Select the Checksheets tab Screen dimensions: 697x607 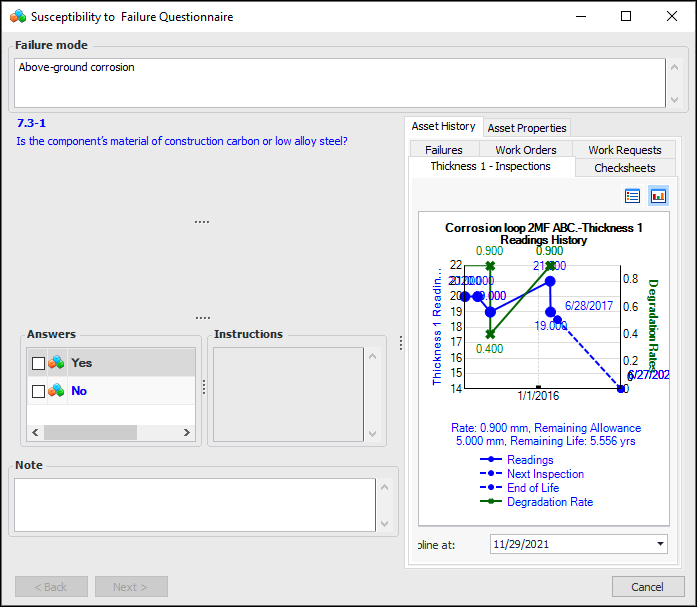625,168
